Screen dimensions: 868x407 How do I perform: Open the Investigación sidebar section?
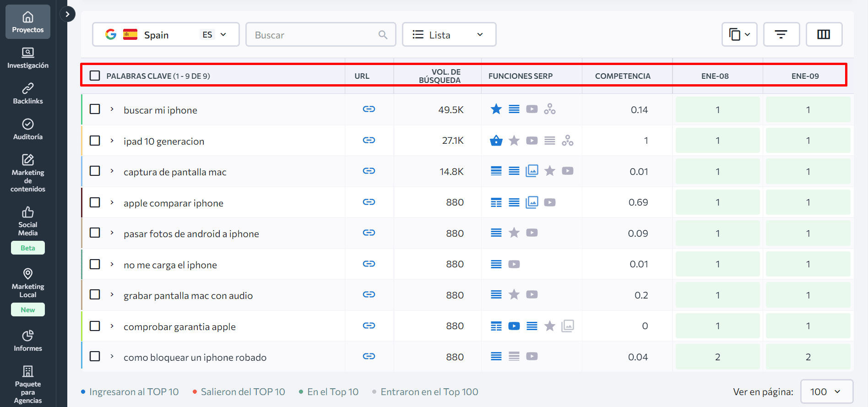[x=28, y=58]
